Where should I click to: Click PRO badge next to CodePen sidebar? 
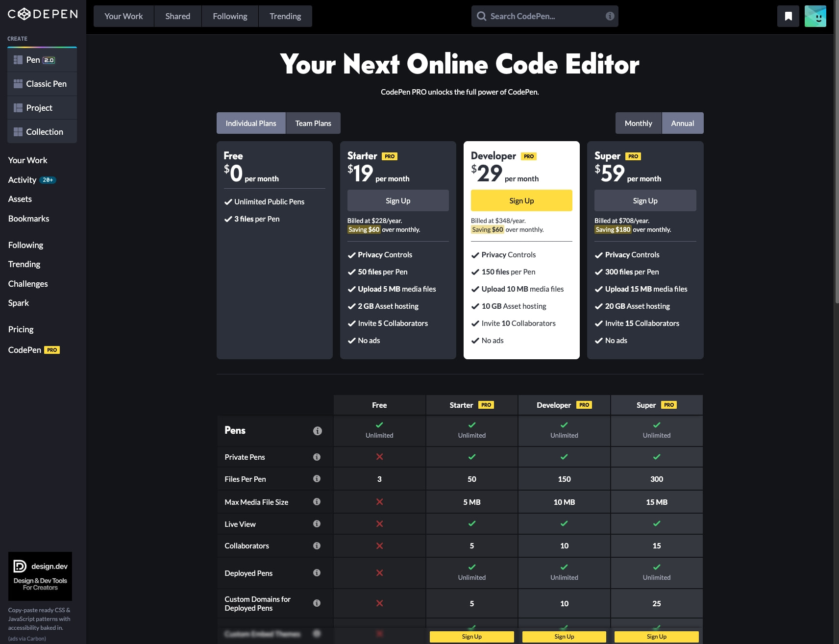(x=52, y=350)
